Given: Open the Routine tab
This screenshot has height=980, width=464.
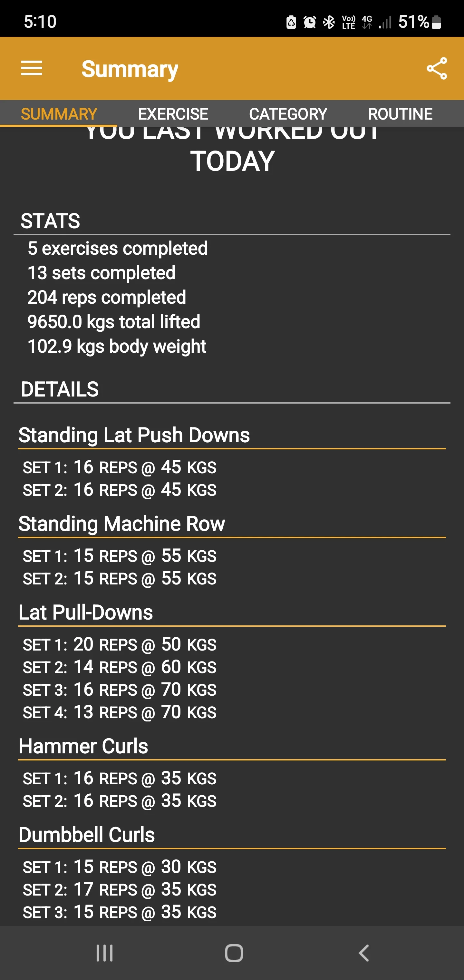Looking at the screenshot, I should click(x=400, y=114).
